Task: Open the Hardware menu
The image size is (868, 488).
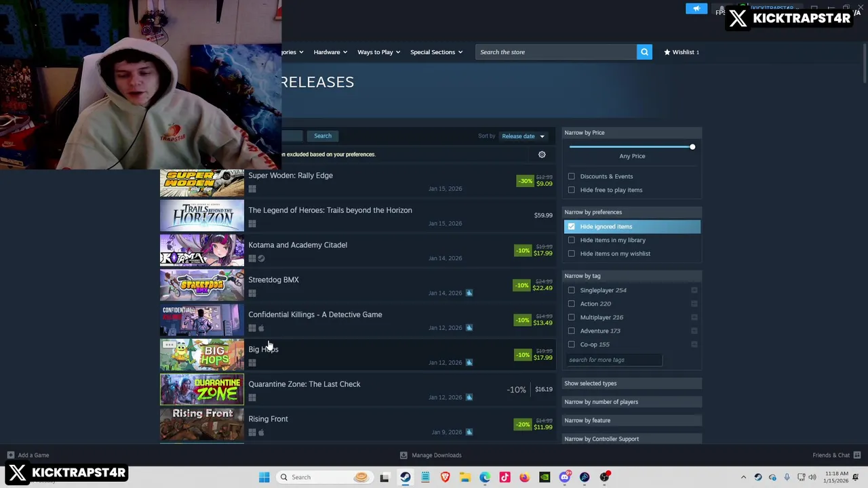Action: [330, 52]
